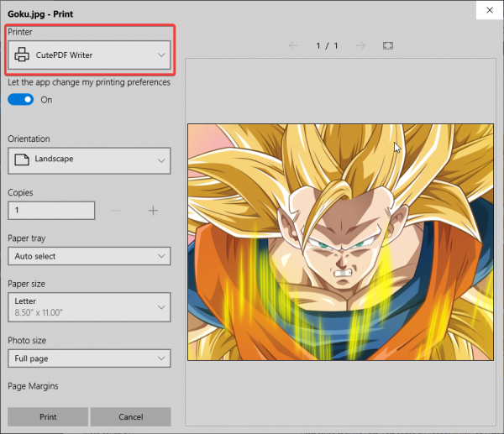Increase copies with the plus button
This screenshot has width=504, height=434.
(153, 211)
